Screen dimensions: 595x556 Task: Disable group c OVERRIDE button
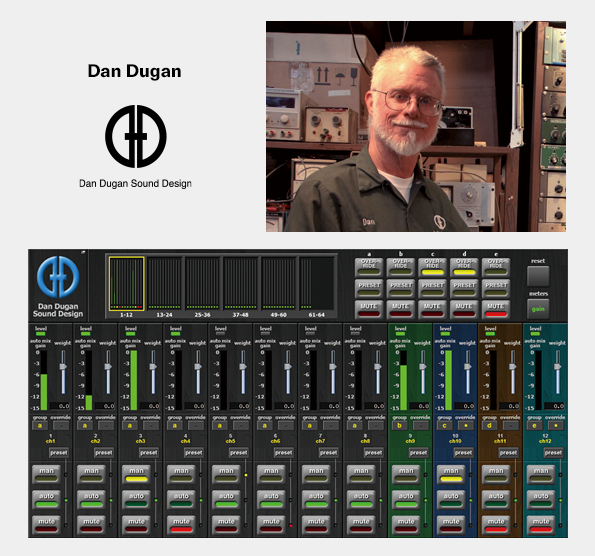coord(432,267)
